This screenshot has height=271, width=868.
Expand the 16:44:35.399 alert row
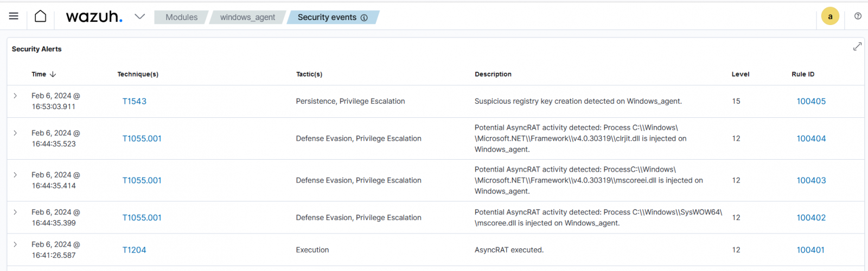click(15, 212)
